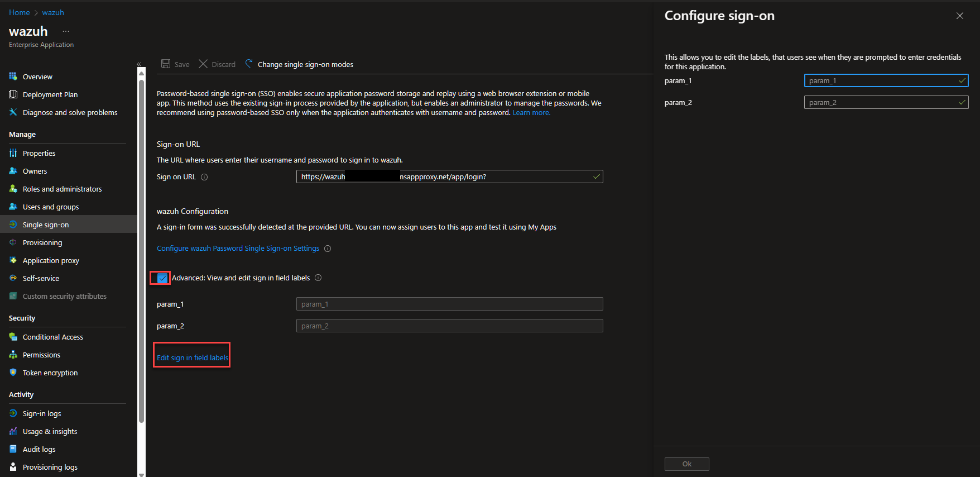Screen dimensions: 980x477
Task: Click the Overview sidebar icon
Action: coord(13,77)
